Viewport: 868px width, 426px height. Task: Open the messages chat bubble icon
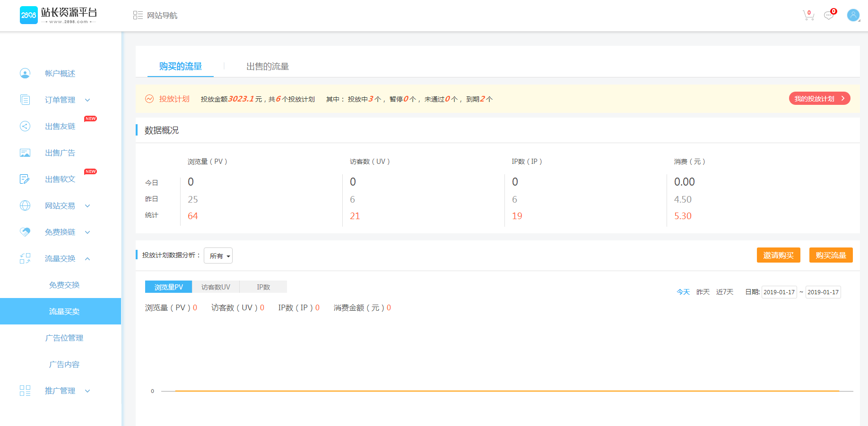828,16
